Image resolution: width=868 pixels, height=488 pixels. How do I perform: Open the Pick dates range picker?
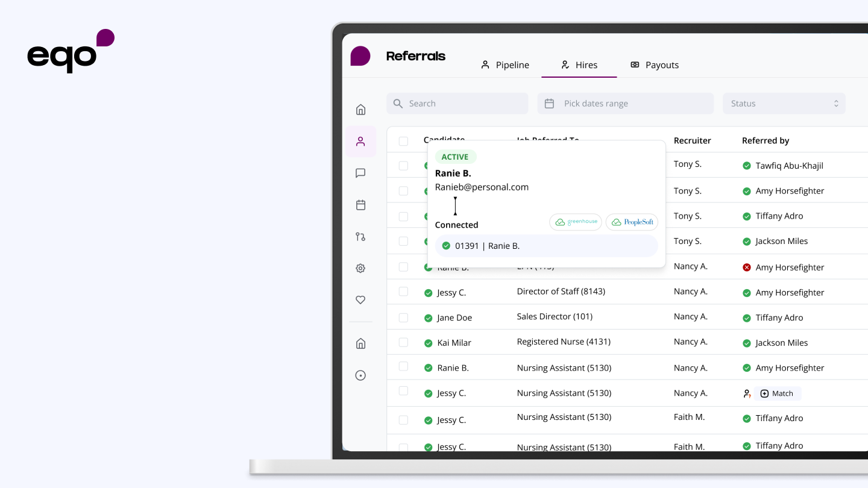(x=625, y=104)
